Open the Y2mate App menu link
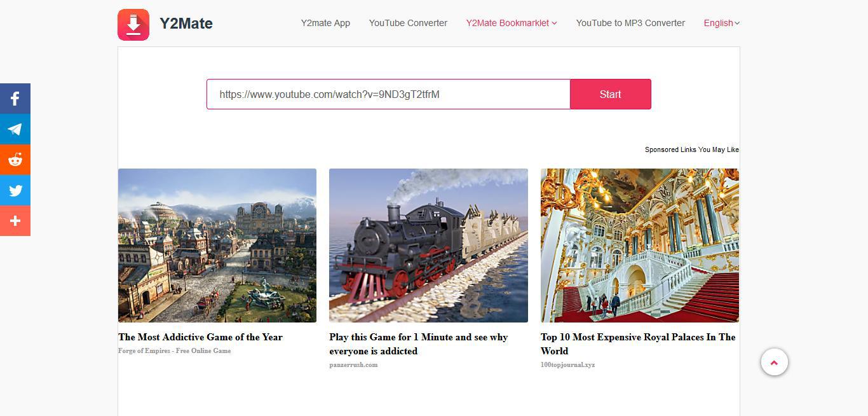 tap(325, 23)
